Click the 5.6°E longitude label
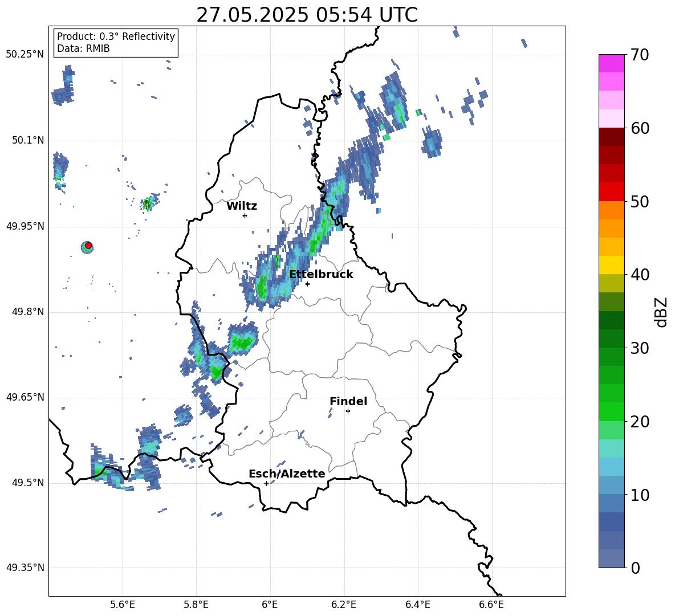The image size is (675, 616). (x=123, y=605)
